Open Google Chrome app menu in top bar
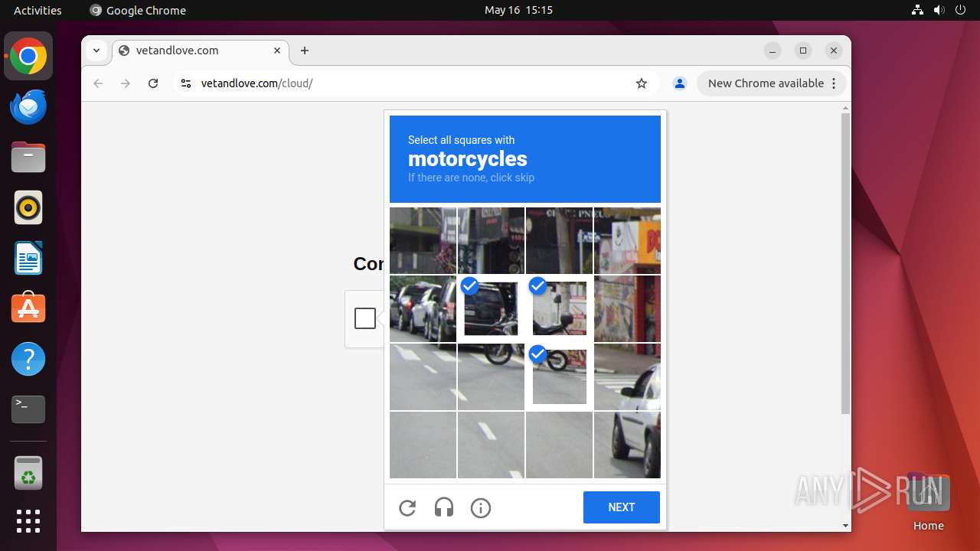This screenshot has width=980, height=551. point(138,10)
